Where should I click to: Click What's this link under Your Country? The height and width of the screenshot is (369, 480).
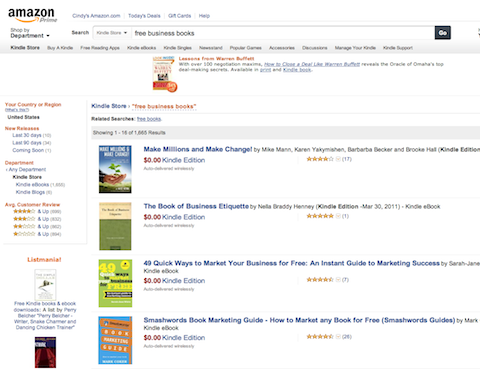click(x=17, y=110)
